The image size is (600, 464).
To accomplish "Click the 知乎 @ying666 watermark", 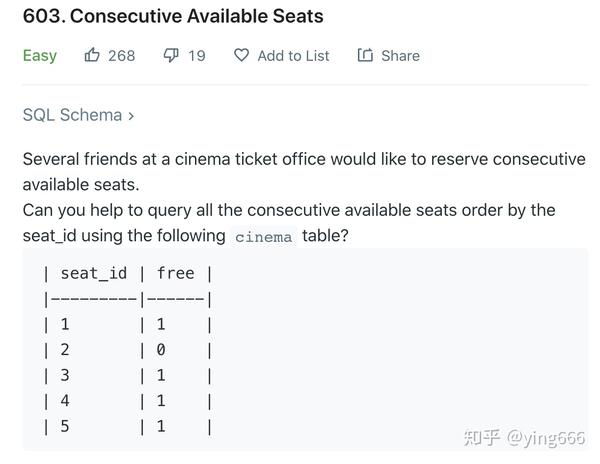I will coord(524,438).
